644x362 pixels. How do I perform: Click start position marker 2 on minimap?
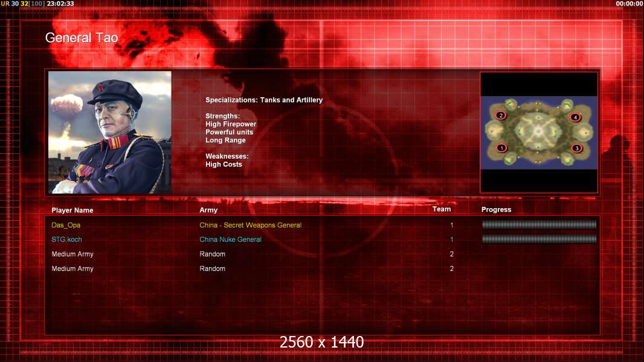click(x=501, y=115)
